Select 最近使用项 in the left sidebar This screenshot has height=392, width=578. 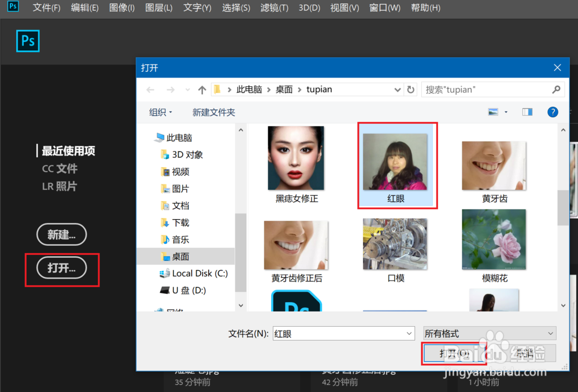69,151
